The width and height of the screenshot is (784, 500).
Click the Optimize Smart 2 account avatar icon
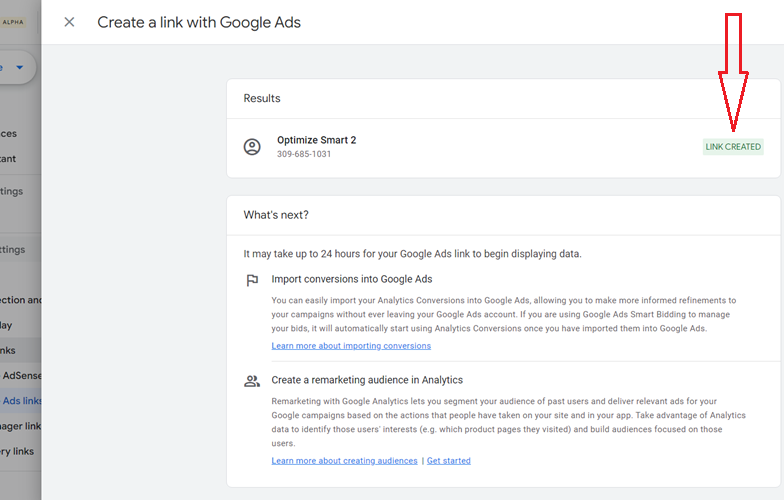pyautogui.click(x=252, y=147)
